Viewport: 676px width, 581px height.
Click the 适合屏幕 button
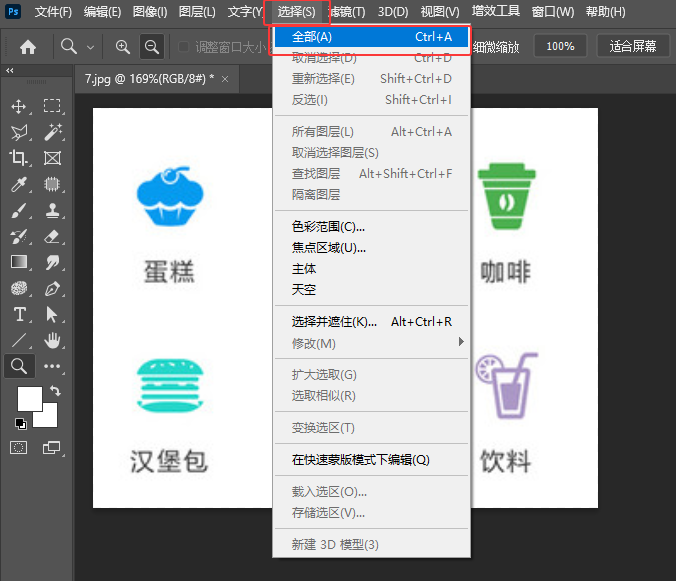pyautogui.click(x=632, y=46)
